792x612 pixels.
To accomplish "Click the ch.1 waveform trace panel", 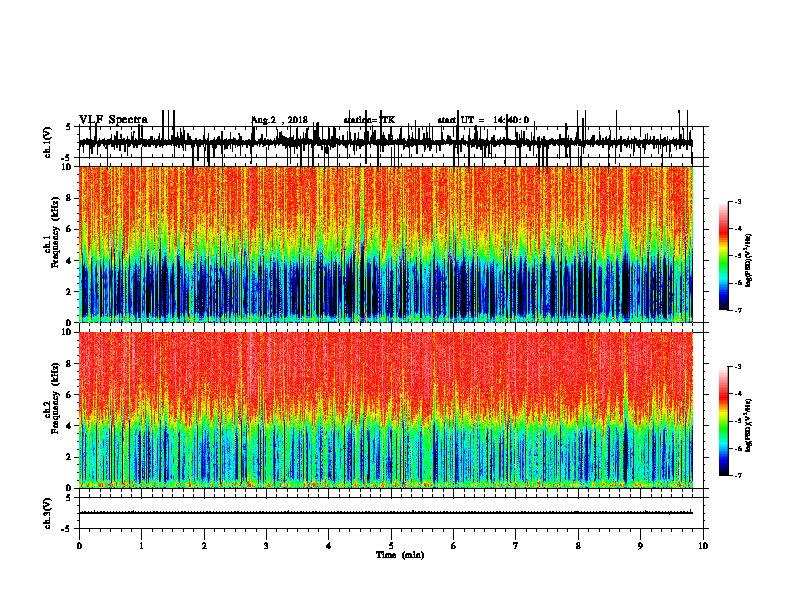I will click(x=391, y=142).
